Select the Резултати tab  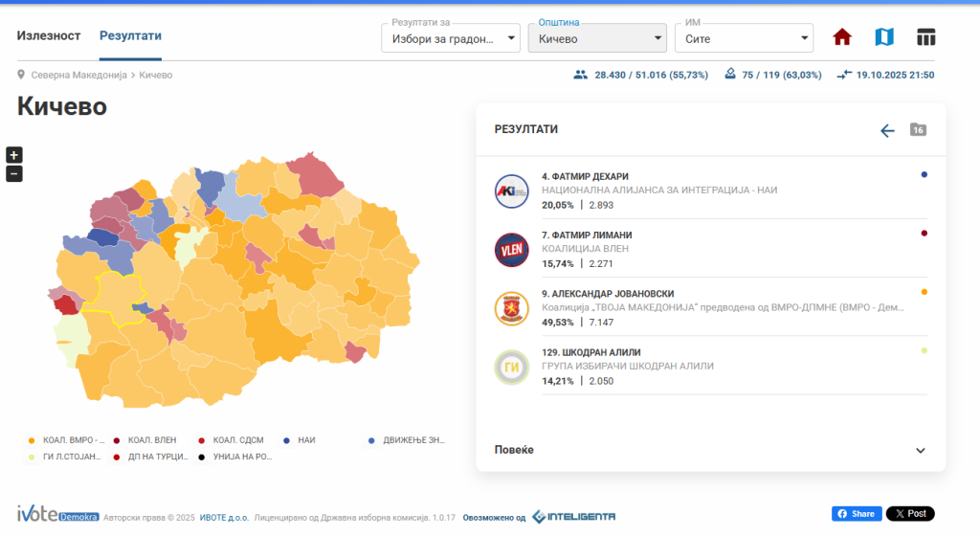130,35
